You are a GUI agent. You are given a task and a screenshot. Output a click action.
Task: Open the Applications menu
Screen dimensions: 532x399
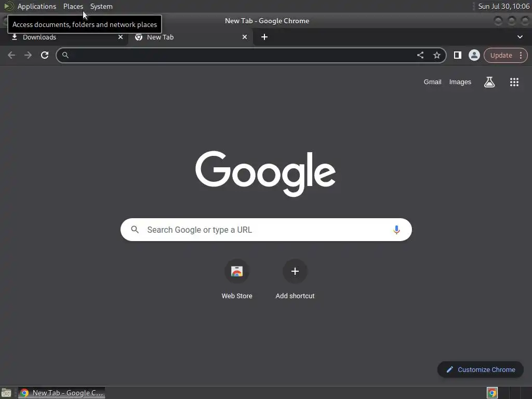click(x=37, y=6)
